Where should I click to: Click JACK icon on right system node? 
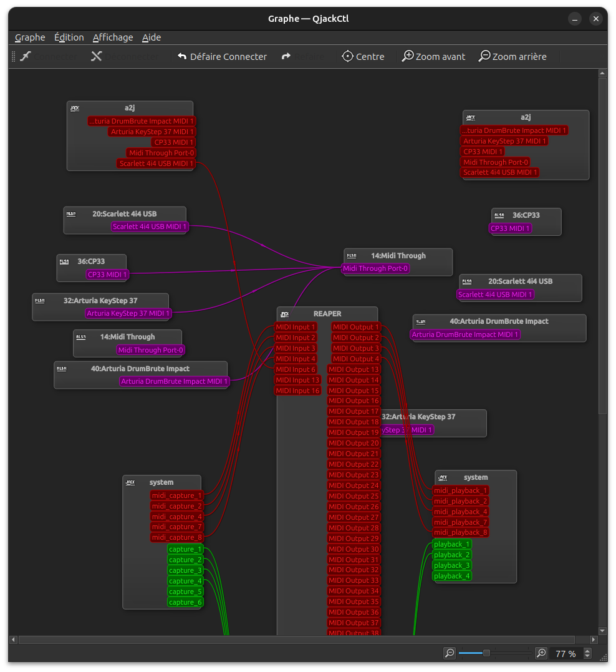[443, 477]
